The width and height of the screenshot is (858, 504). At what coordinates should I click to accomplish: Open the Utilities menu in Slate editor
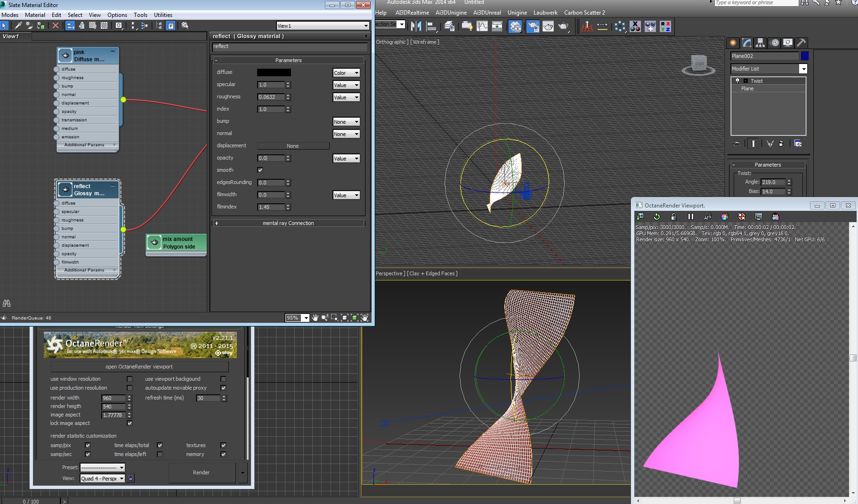point(163,15)
